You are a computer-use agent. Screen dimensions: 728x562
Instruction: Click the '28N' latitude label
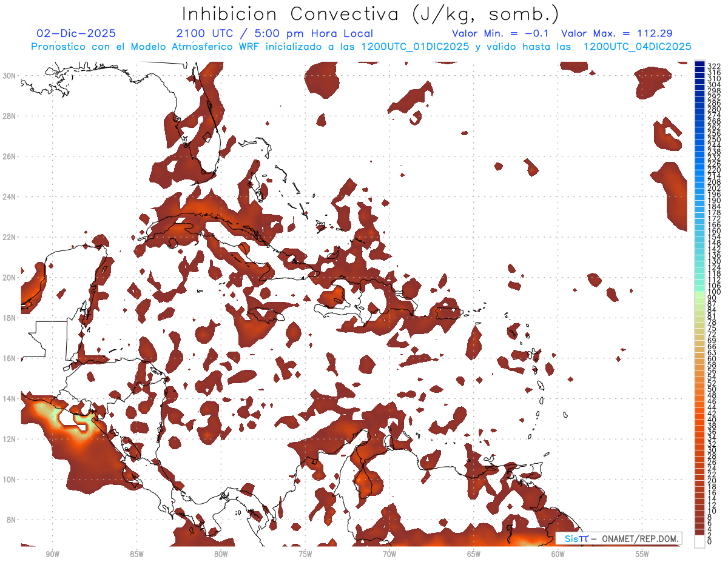click(9, 116)
